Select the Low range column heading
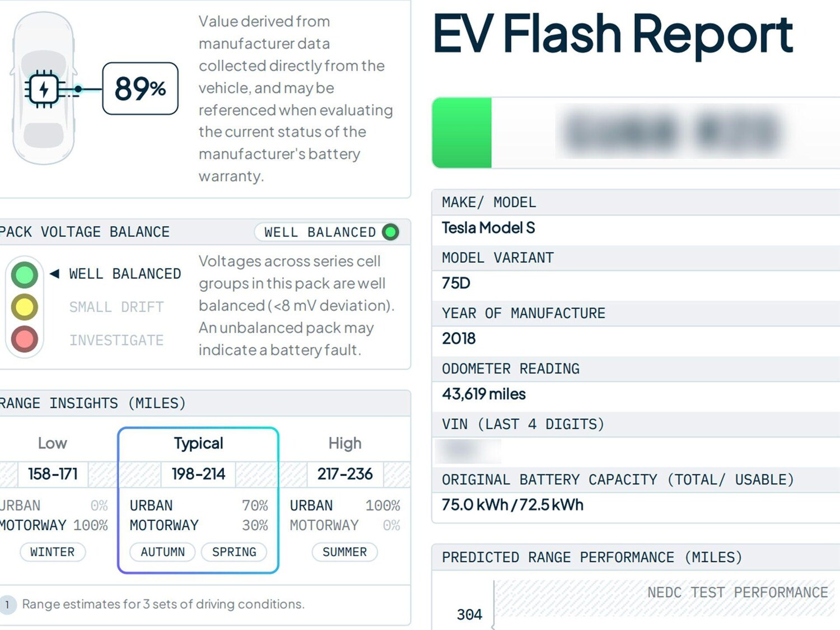This screenshot has height=630, width=840. coord(53,444)
